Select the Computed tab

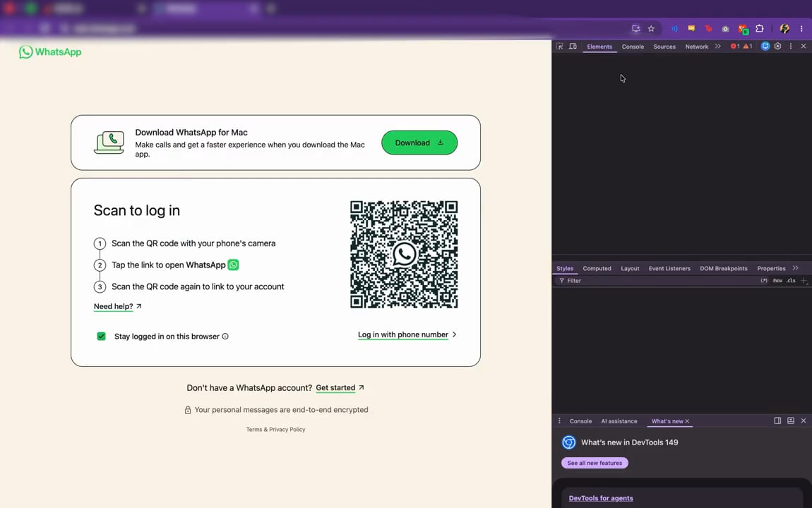pyautogui.click(x=597, y=269)
